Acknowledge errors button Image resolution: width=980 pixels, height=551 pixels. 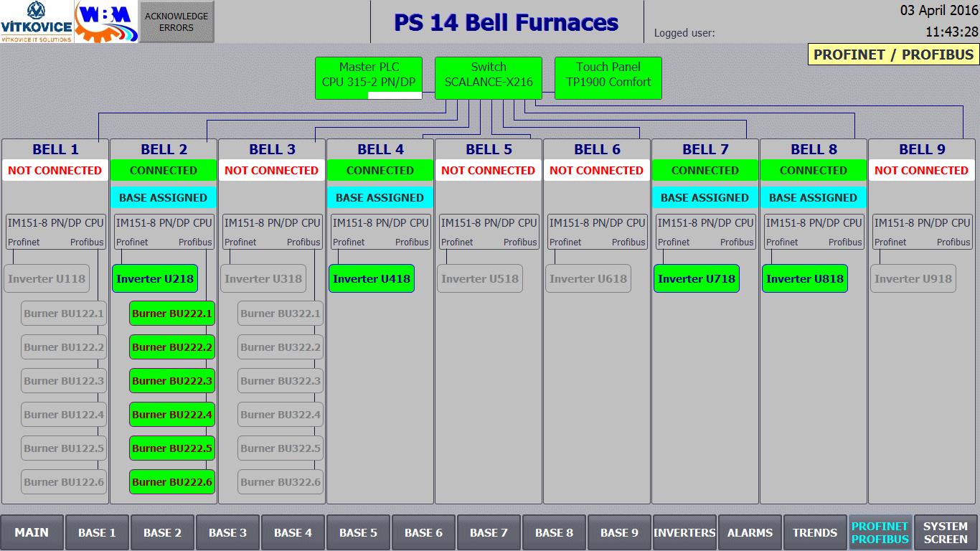coord(176,22)
